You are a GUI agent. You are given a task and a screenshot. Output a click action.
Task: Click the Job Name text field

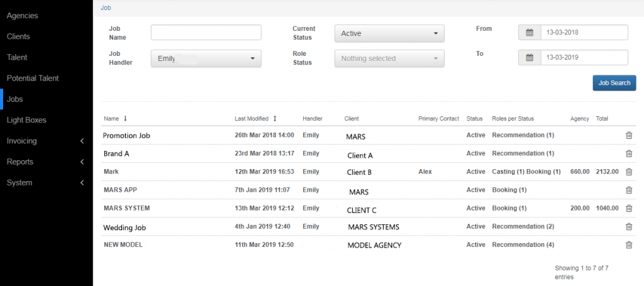(206, 33)
